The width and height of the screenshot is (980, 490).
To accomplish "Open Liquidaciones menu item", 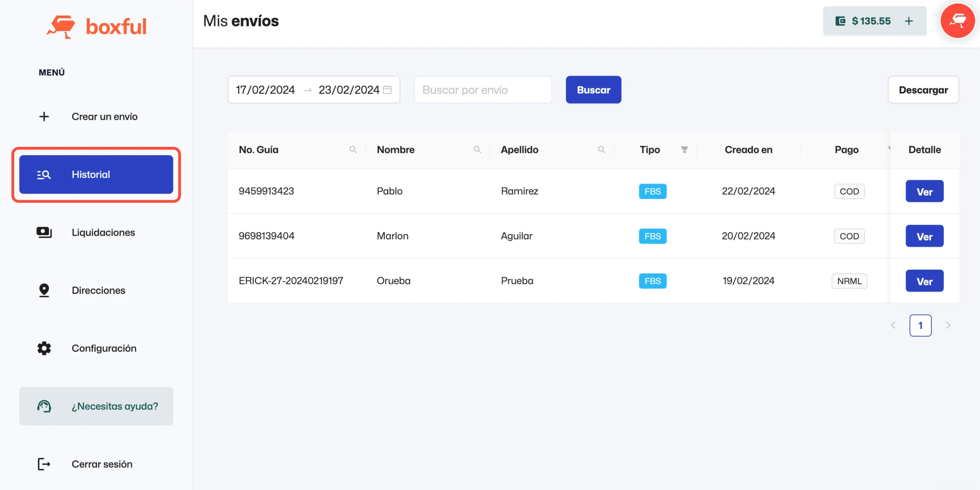I will pyautogui.click(x=103, y=233).
